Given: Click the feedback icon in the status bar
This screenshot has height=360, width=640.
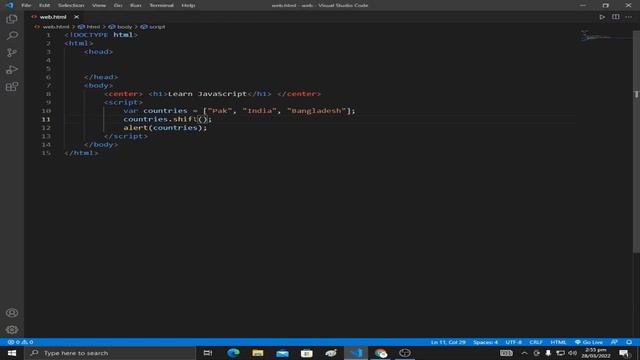Looking at the screenshot, I should (x=614, y=342).
